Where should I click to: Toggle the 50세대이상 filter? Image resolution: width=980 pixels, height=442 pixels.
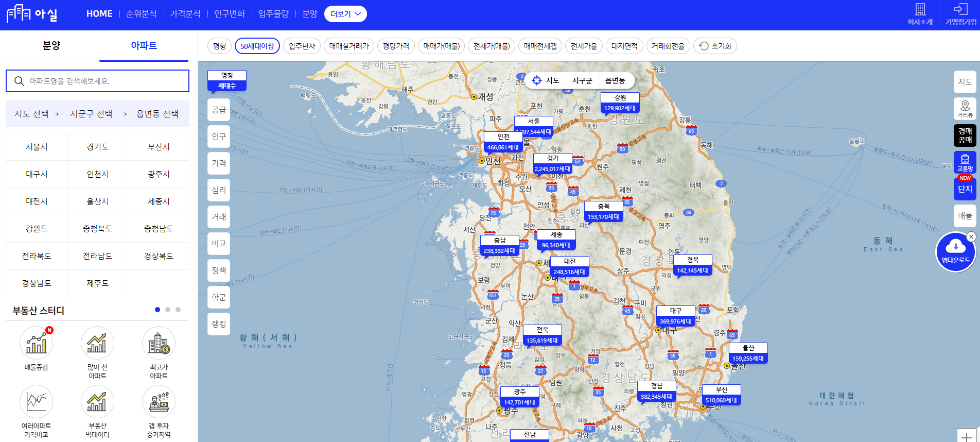point(257,46)
